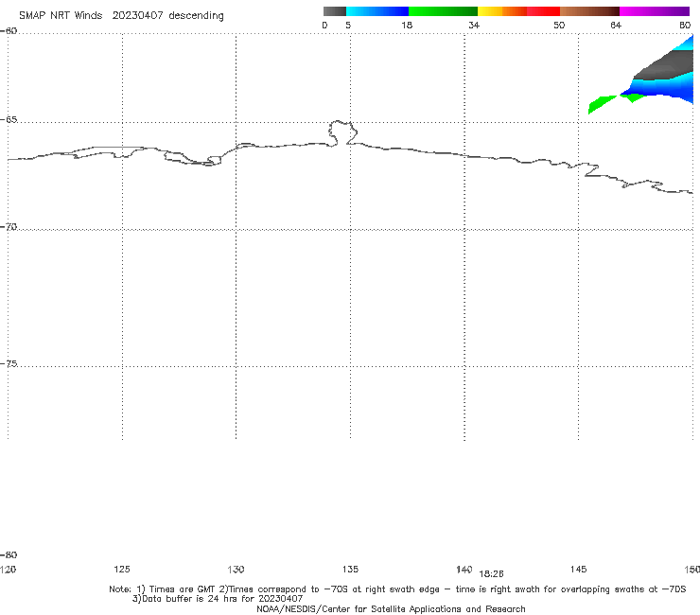Viewport: 700px width, 615px height.
Task: Click the brown 50-64 colorbar segment
Action: point(589,11)
